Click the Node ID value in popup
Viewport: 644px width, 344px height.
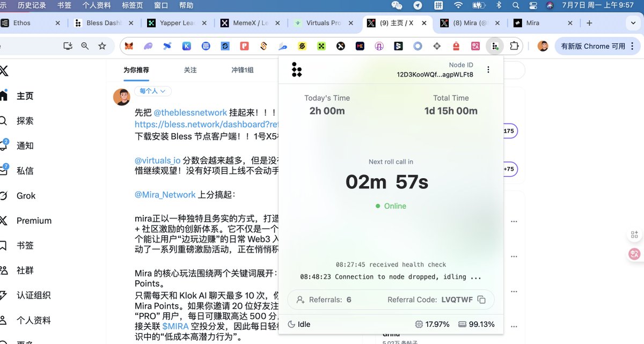(x=435, y=75)
